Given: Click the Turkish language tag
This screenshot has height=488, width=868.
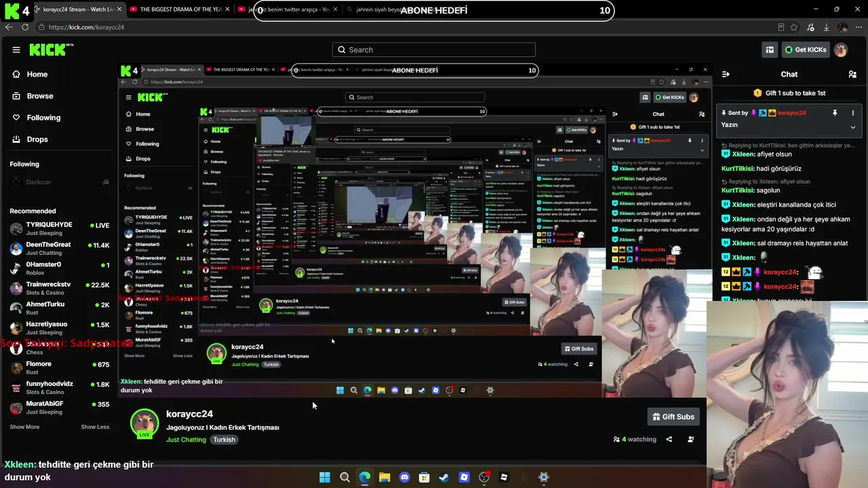Looking at the screenshot, I should [224, 440].
